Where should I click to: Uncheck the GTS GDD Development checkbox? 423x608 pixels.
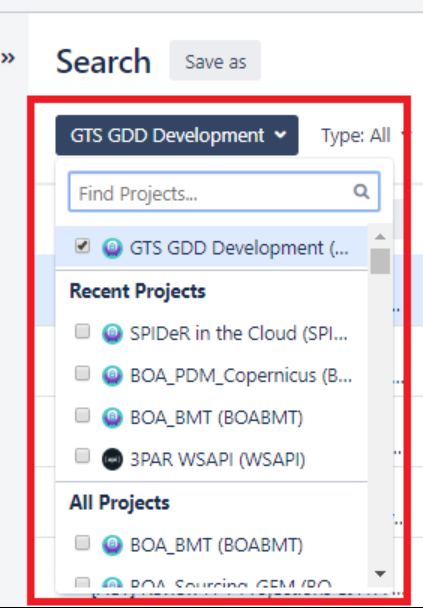pyautogui.click(x=83, y=246)
